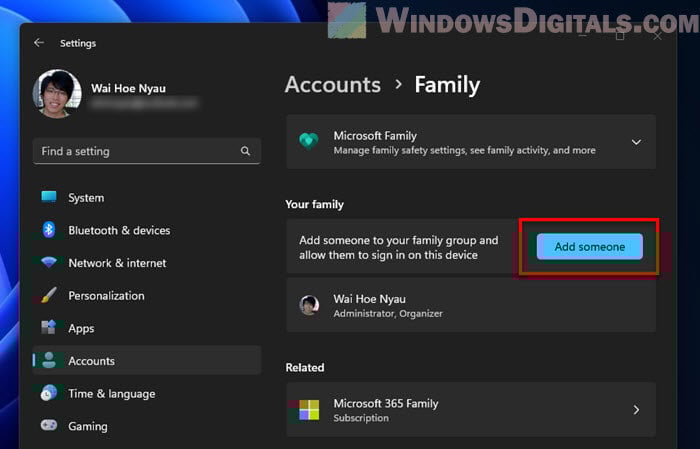Click Accounts in the breadcrumb
700x449 pixels.
pos(333,84)
